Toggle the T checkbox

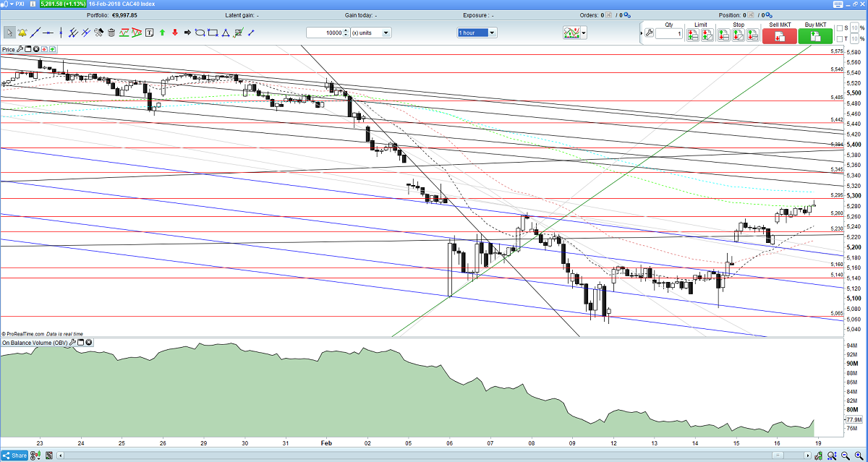(x=840, y=39)
